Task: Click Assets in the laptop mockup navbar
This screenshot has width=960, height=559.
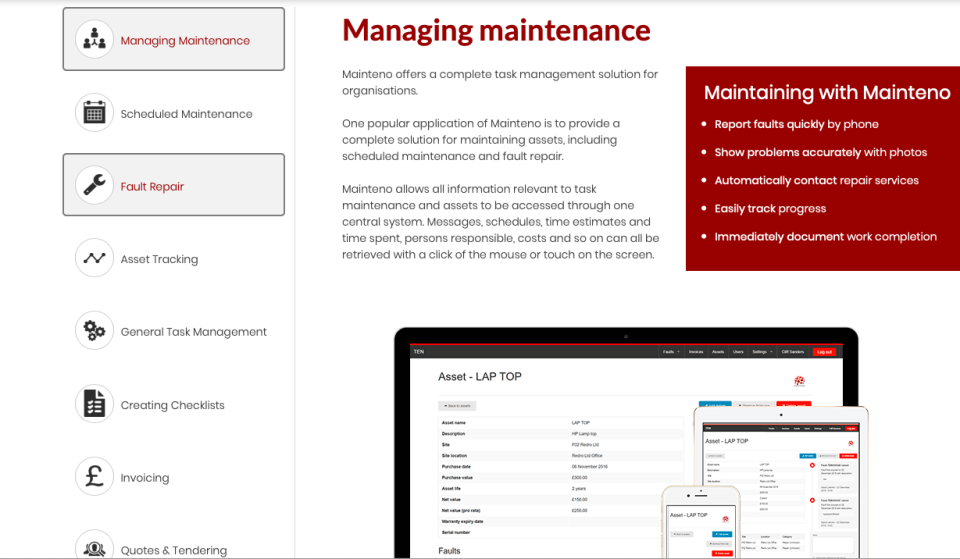Action: (x=718, y=352)
